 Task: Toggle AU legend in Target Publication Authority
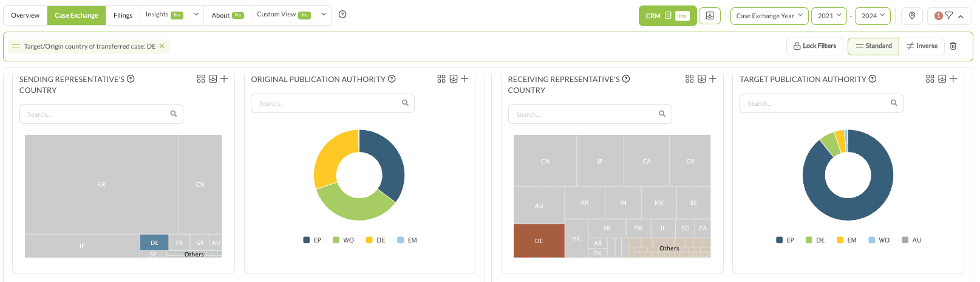click(911, 240)
